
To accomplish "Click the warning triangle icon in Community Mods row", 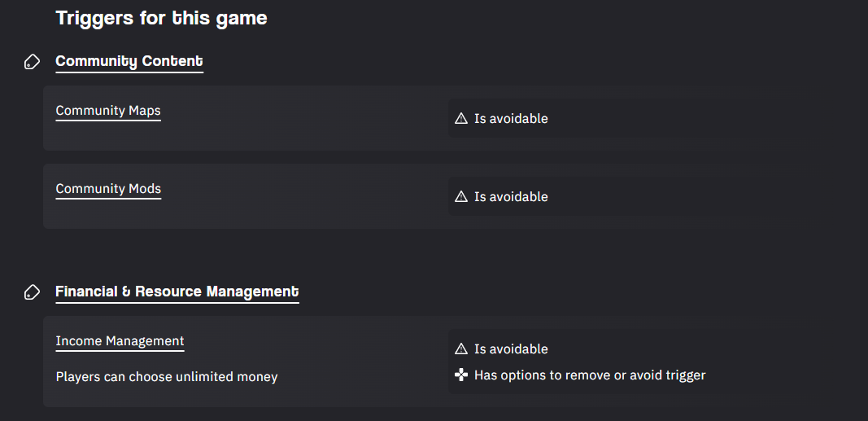I will (x=461, y=196).
